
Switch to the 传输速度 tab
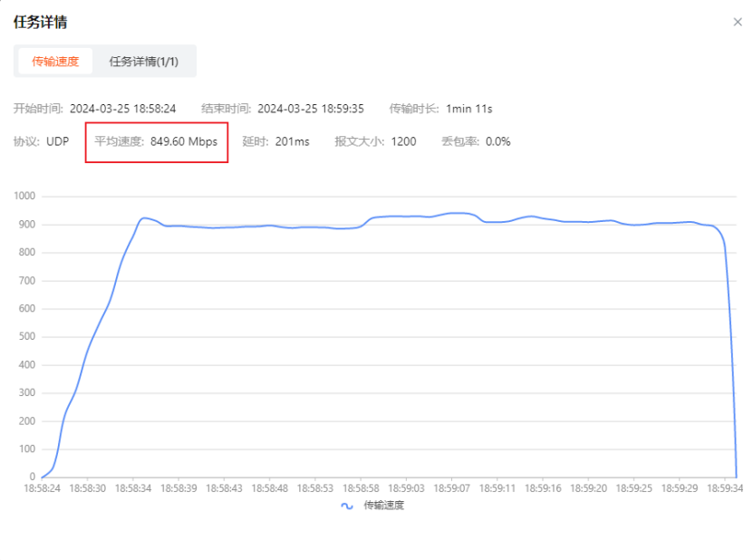(x=55, y=62)
